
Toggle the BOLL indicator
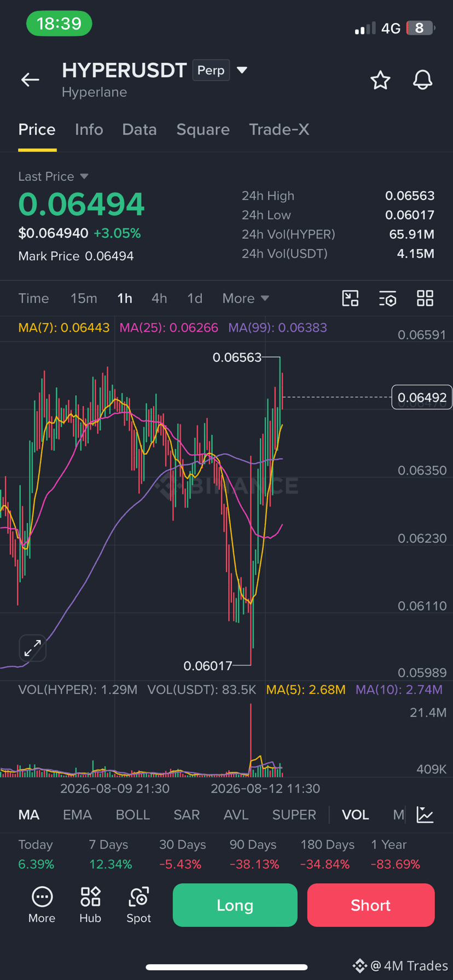133,815
